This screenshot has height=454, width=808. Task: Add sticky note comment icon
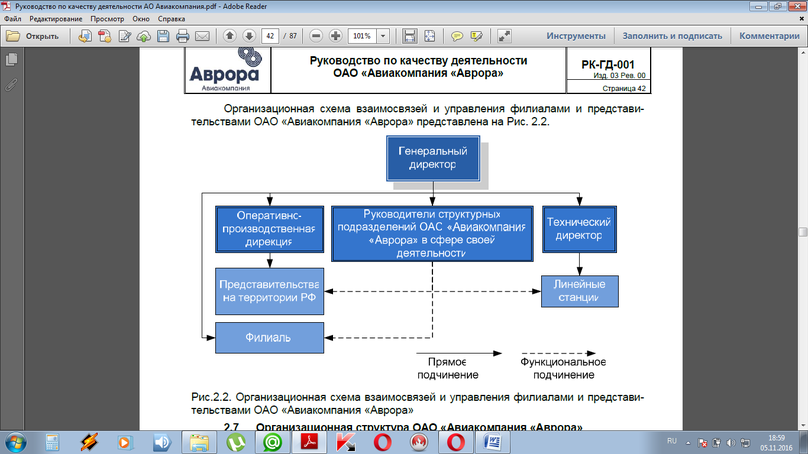[x=457, y=36]
